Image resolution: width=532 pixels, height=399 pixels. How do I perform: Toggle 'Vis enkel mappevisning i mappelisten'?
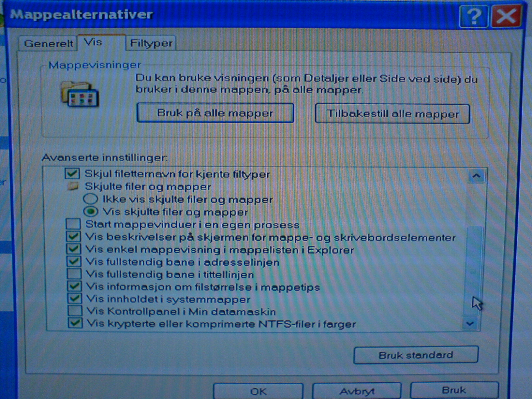(74, 249)
